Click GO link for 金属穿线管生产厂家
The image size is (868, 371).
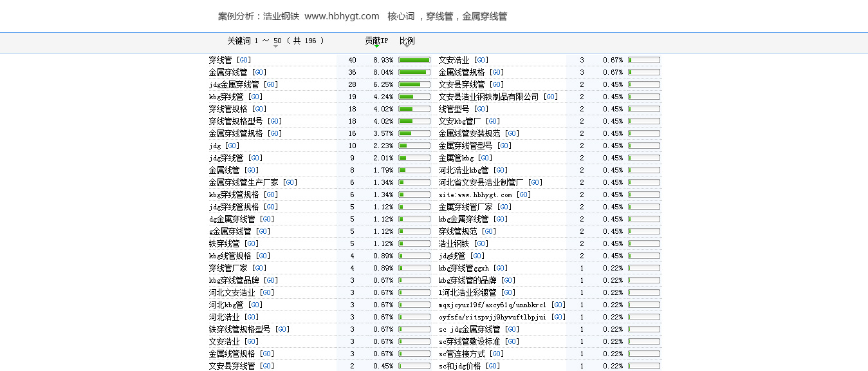pyautogui.click(x=290, y=182)
